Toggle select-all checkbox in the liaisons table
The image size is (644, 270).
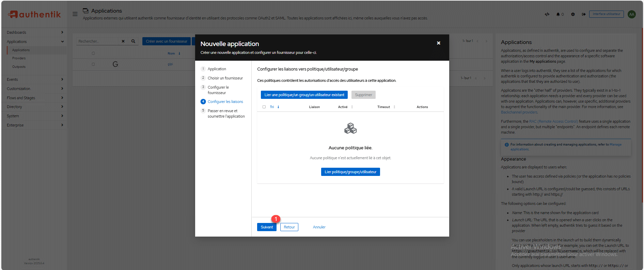point(264,107)
